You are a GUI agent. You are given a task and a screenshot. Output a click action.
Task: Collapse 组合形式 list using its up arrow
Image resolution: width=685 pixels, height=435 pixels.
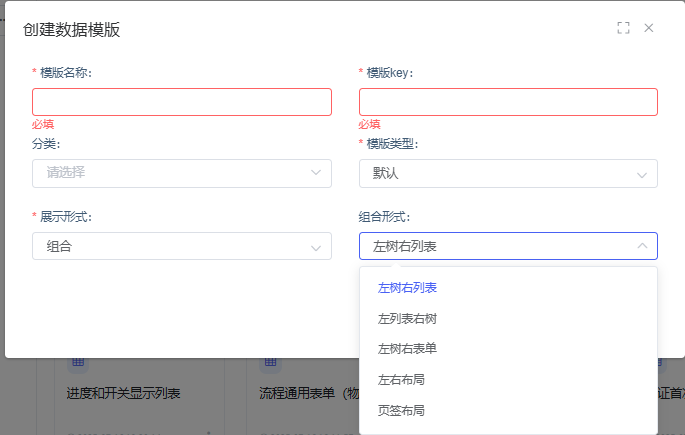click(x=641, y=246)
